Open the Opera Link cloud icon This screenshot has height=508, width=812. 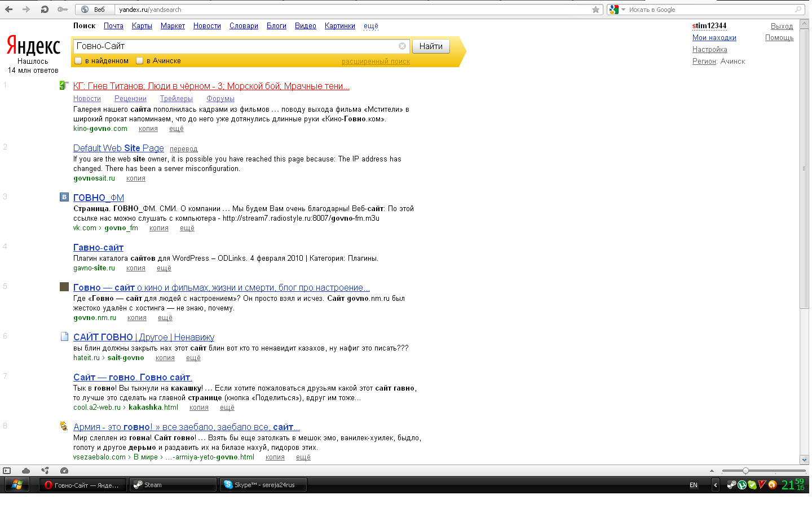tap(26, 470)
